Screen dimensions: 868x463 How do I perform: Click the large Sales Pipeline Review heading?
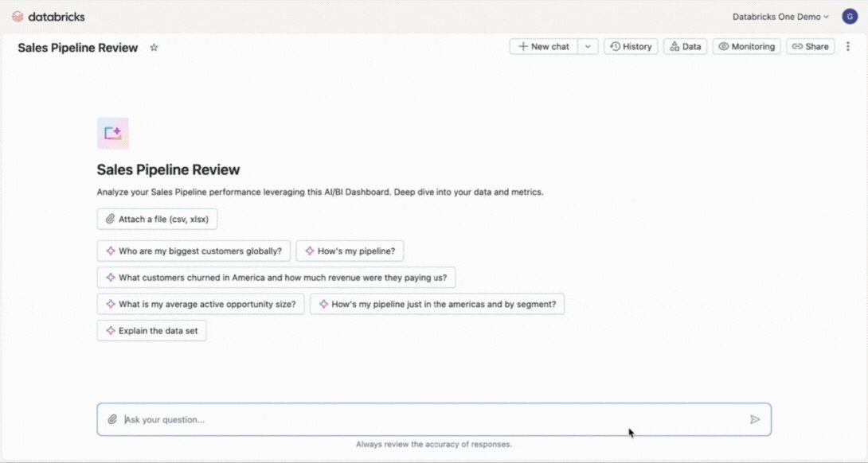168,169
